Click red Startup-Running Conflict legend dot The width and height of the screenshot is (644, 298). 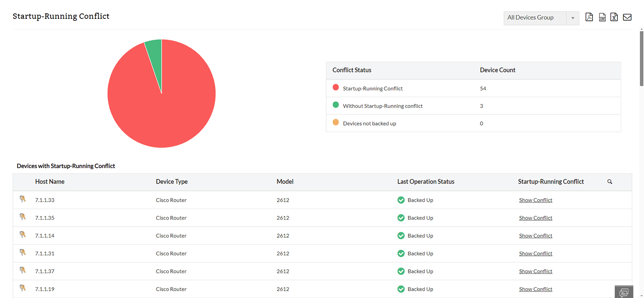click(x=336, y=87)
